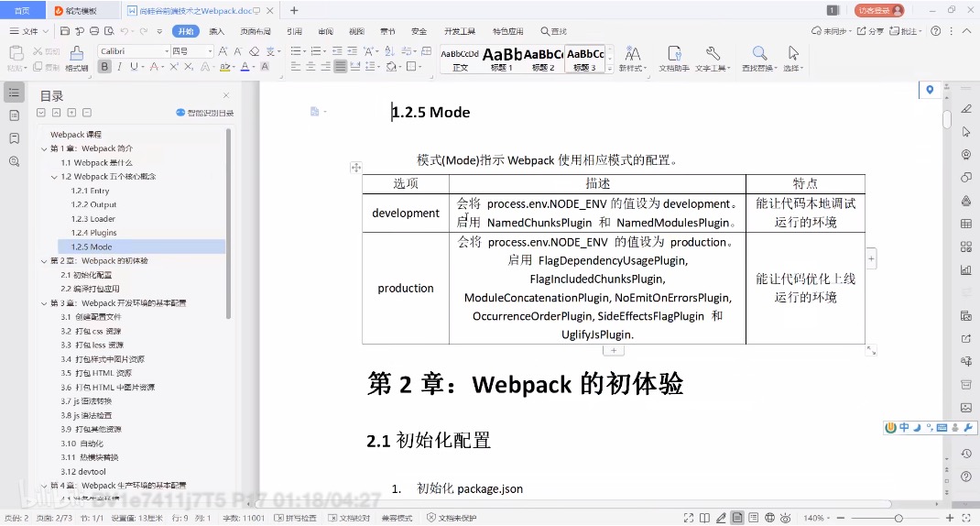Image resolution: width=980 pixels, height=526 pixels.
Task: Click the zoom slider handle
Action: tap(898, 518)
